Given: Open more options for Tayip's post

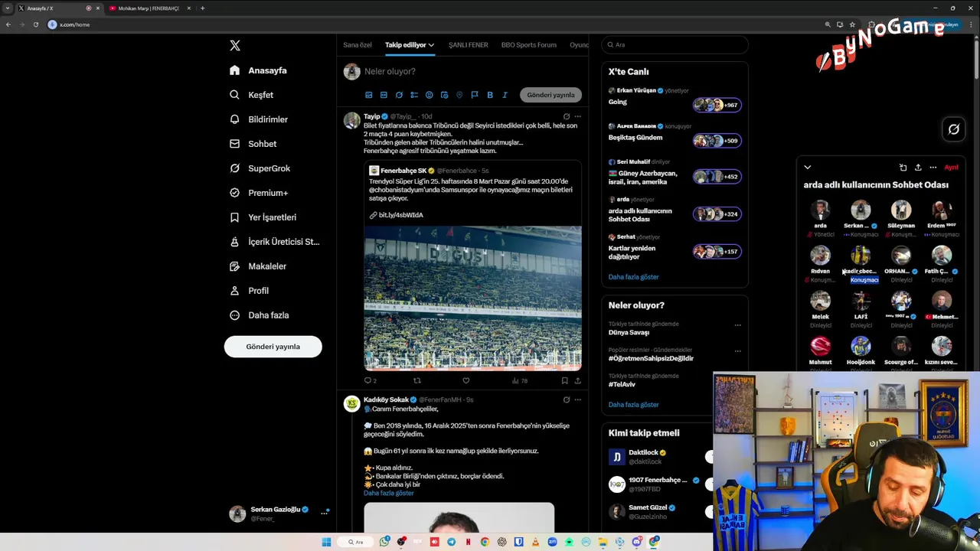Looking at the screenshot, I should (x=577, y=116).
